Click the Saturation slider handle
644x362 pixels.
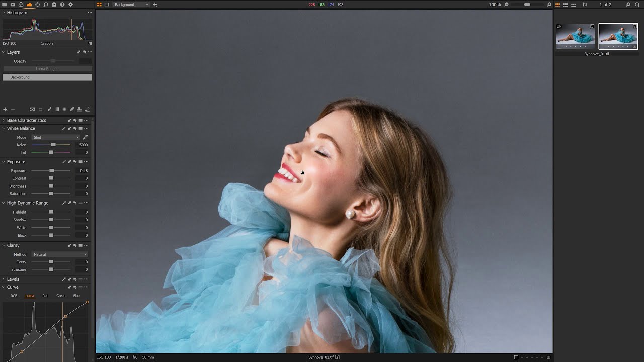[x=51, y=194]
